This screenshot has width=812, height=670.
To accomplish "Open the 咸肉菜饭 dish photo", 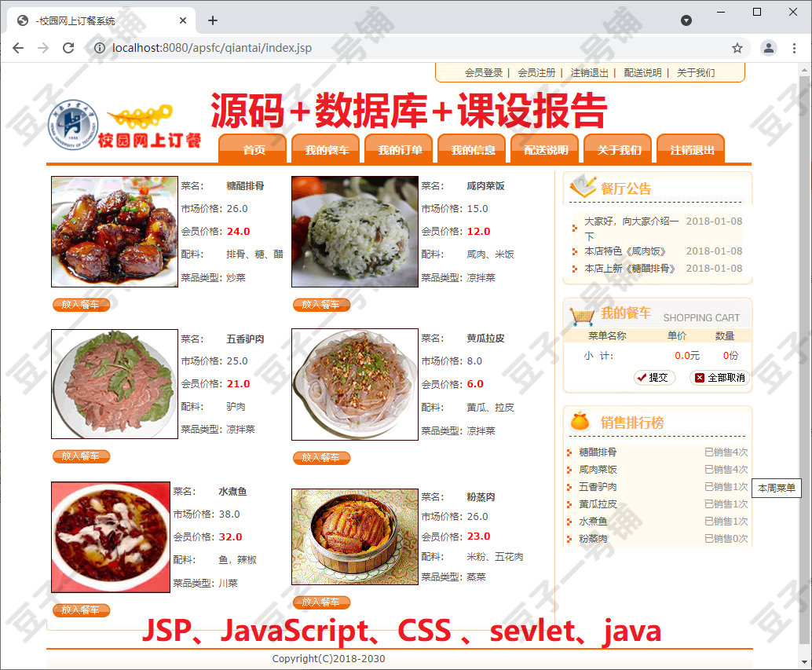I will coord(355,232).
